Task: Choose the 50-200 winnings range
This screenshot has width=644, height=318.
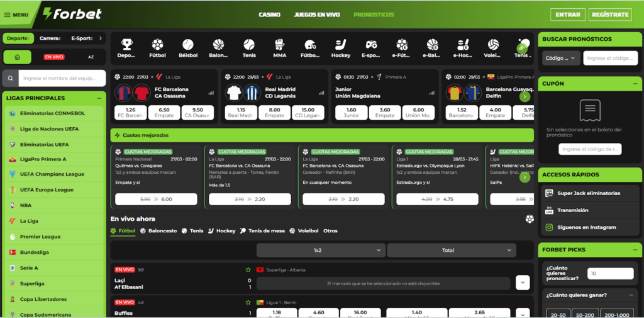Action: point(585,314)
